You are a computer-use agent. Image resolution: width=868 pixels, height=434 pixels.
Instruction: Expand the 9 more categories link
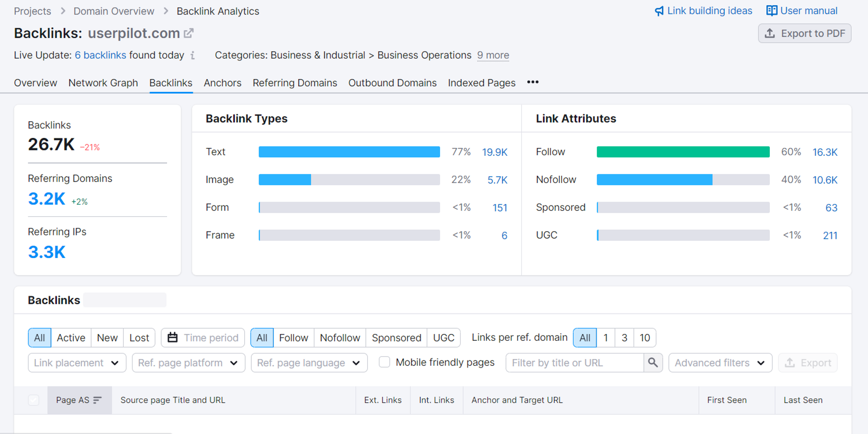click(493, 55)
